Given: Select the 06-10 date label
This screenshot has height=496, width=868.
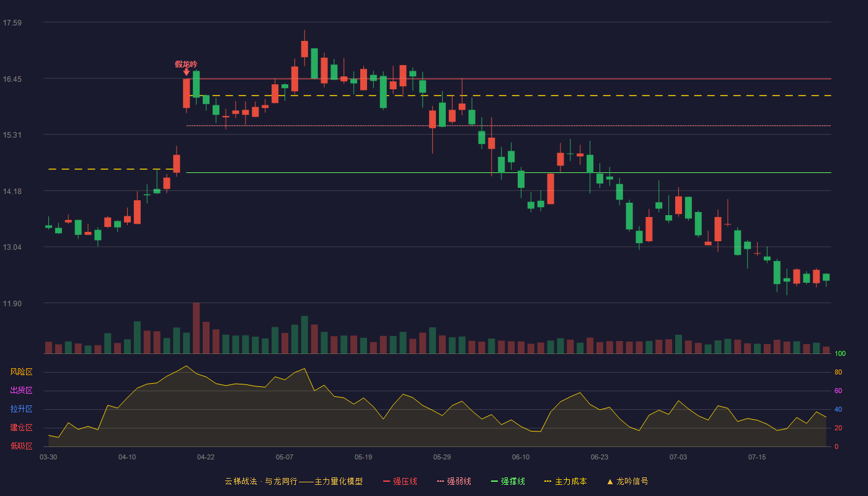Looking at the screenshot, I should point(521,457).
